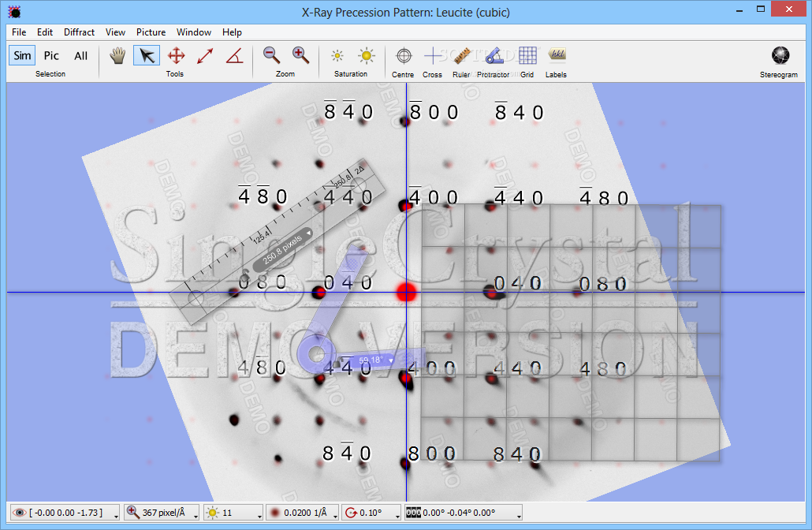
Task: Click the red spot size icon
Action: (x=274, y=513)
